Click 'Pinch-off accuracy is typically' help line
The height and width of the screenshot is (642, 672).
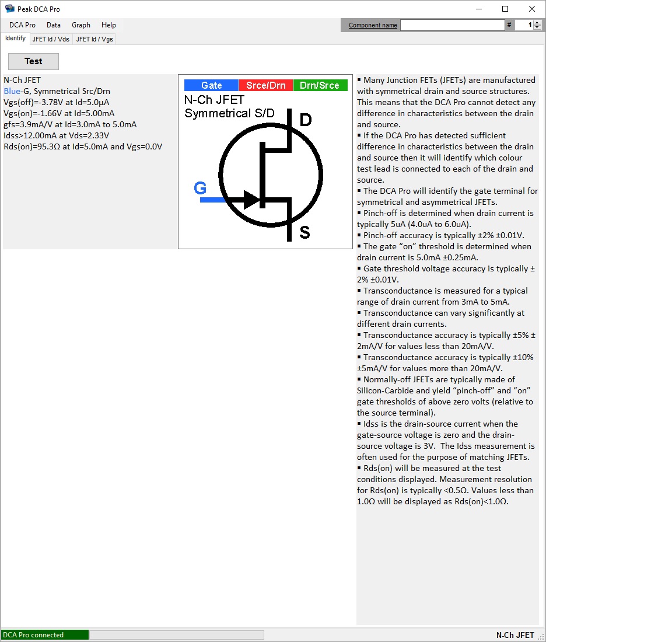(441, 235)
